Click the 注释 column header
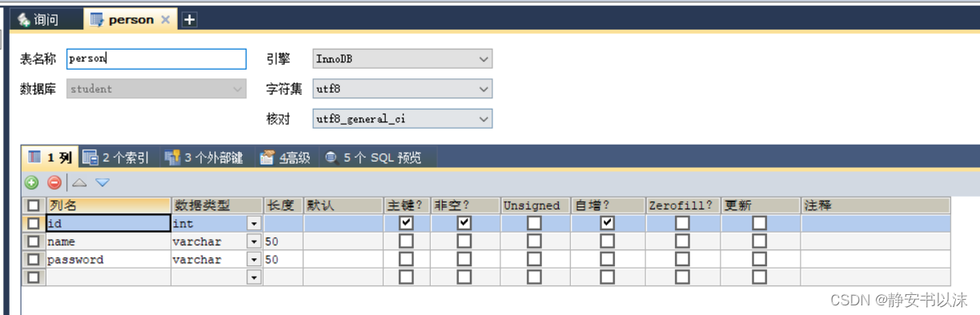Image resolution: width=980 pixels, height=315 pixels. 876,205
